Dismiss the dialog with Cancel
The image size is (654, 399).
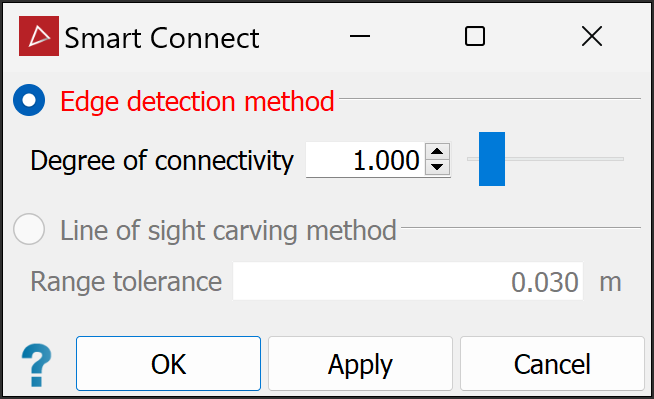(x=552, y=364)
